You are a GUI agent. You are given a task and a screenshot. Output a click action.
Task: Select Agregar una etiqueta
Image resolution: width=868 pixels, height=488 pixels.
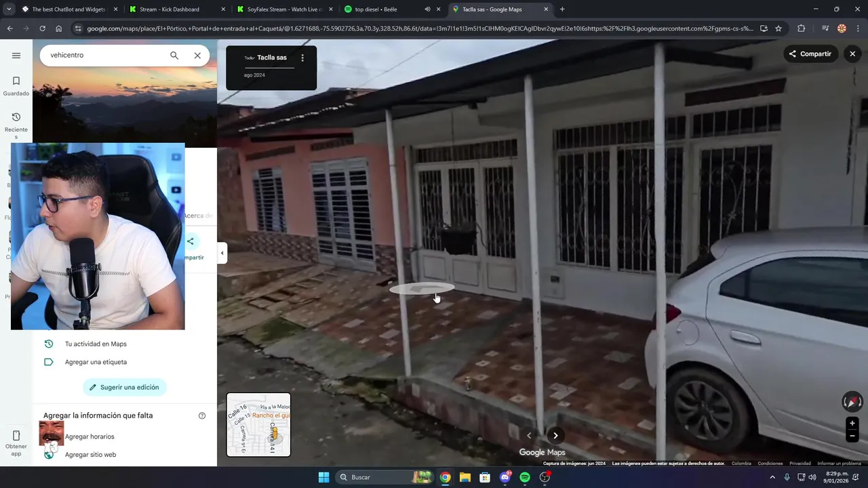coord(96,362)
